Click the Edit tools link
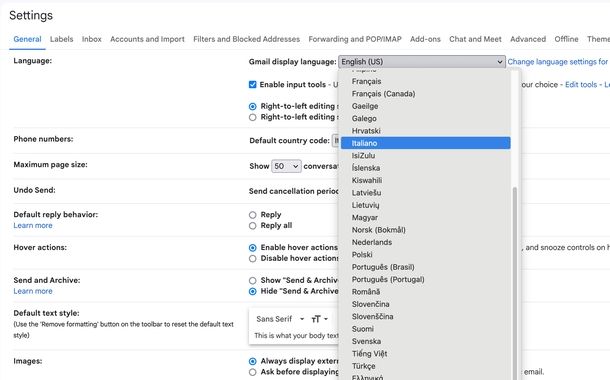This screenshot has width=610, height=380. tap(581, 85)
